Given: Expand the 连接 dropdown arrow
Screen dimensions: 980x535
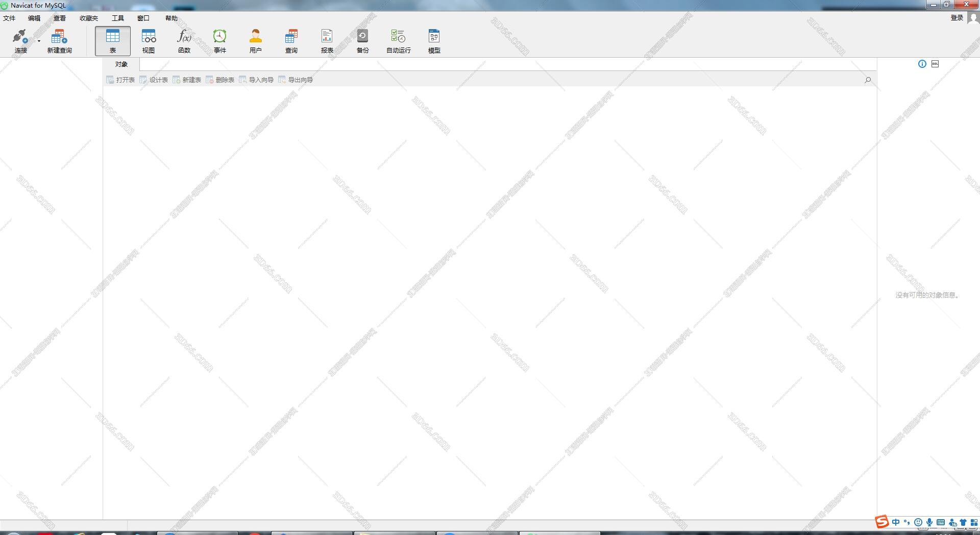Looking at the screenshot, I should click(x=39, y=41).
